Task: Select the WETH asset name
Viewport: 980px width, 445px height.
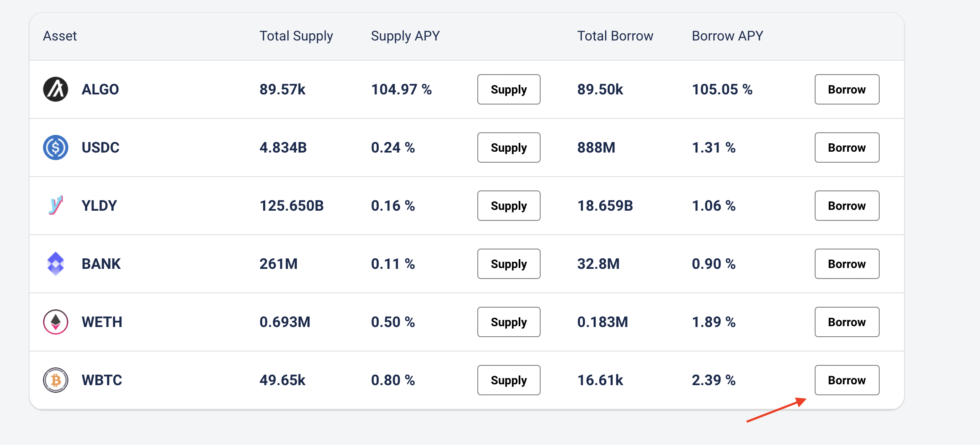Action: coord(102,322)
